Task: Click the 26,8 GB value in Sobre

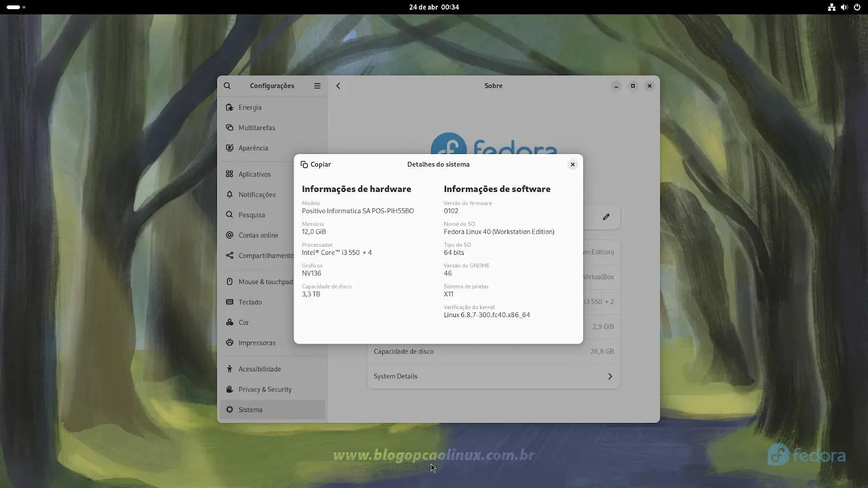Action: tap(602, 351)
